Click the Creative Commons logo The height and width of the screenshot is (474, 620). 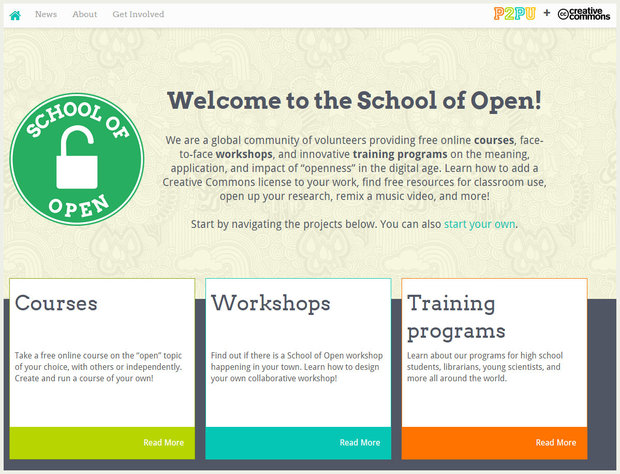coord(584,14)
